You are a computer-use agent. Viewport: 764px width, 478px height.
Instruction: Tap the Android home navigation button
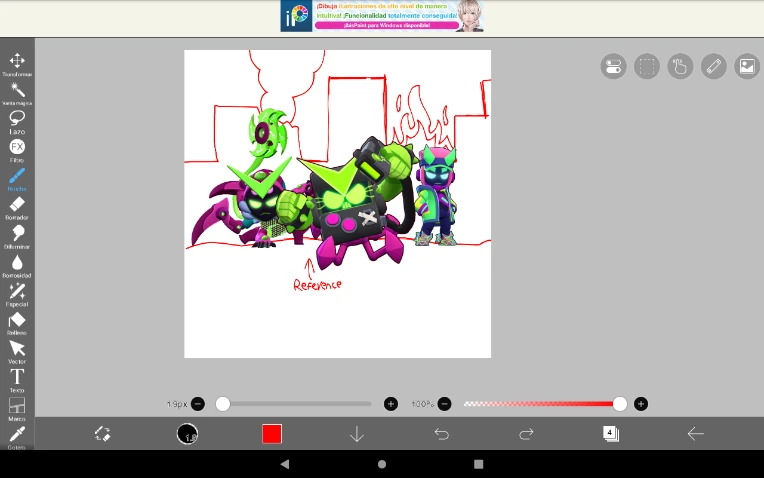(382, 464)
